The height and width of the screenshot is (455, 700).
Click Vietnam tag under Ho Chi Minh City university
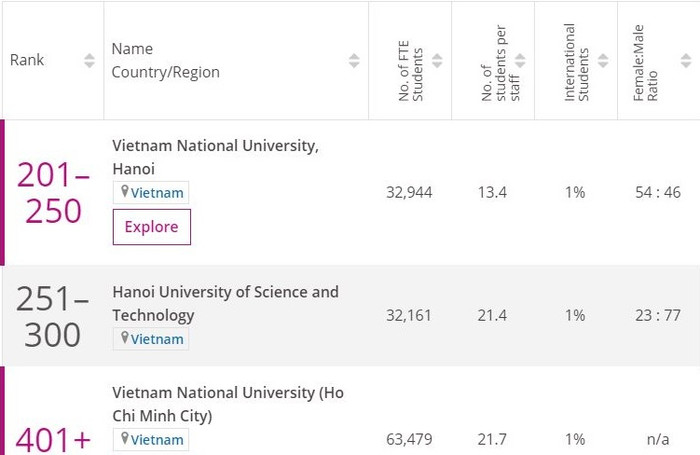pyautogui.click(x=158, y=440)
